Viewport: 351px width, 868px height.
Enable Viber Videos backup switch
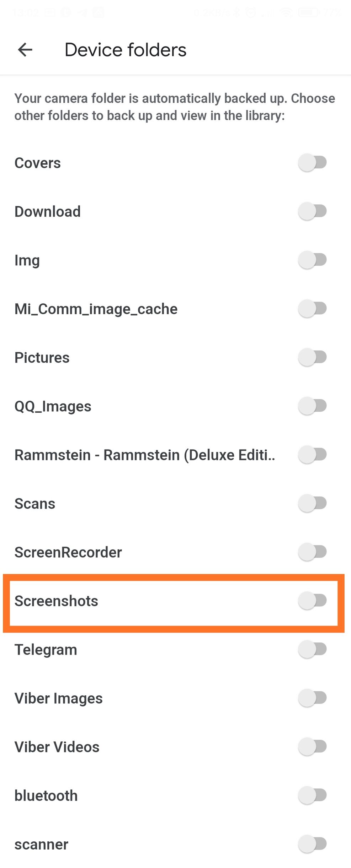point(313,747)
